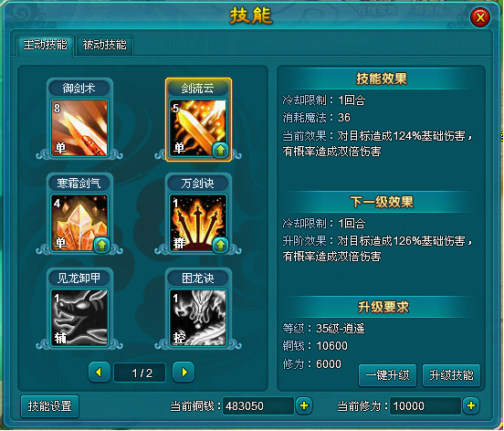Select the 困龙诀 control skill icon
The height and width of the screenshot is (431, 504).
pyautogui.click(x=198, y=318)
